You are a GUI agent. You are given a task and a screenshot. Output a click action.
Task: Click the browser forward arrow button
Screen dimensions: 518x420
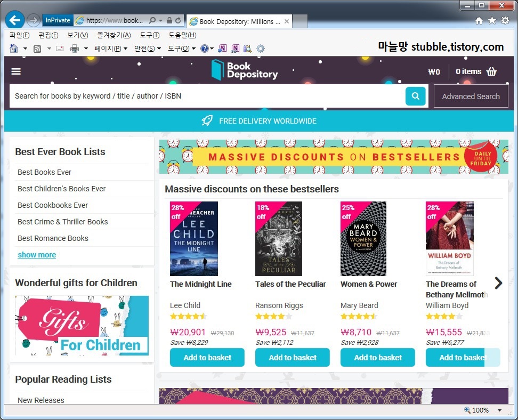click(33, 20)
